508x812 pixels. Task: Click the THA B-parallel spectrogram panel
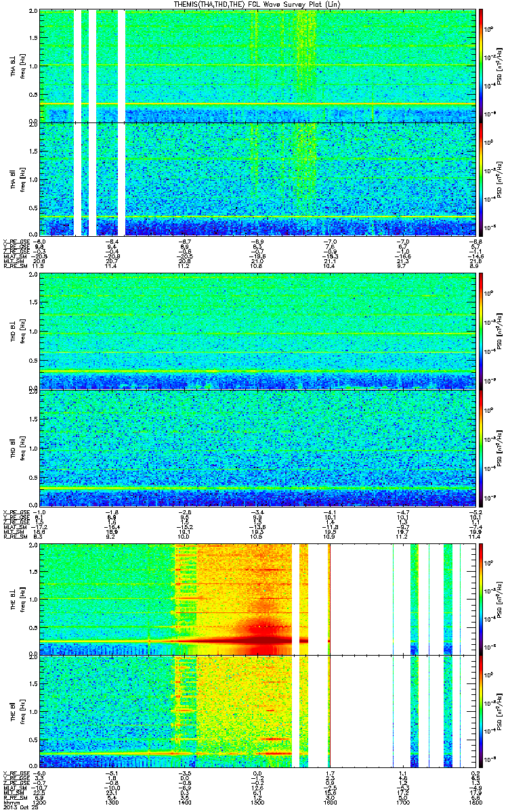(257, 179)
